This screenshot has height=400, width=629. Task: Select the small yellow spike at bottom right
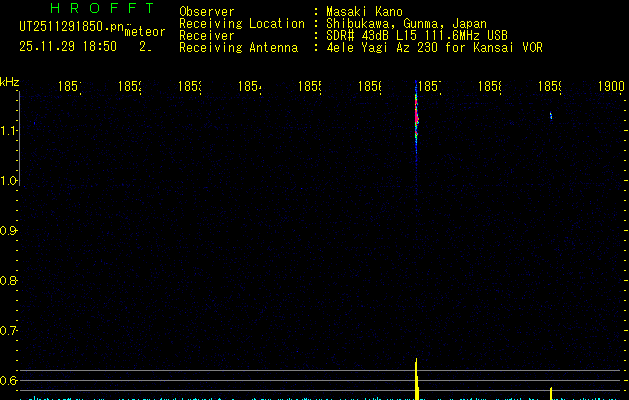pos(551,391)
